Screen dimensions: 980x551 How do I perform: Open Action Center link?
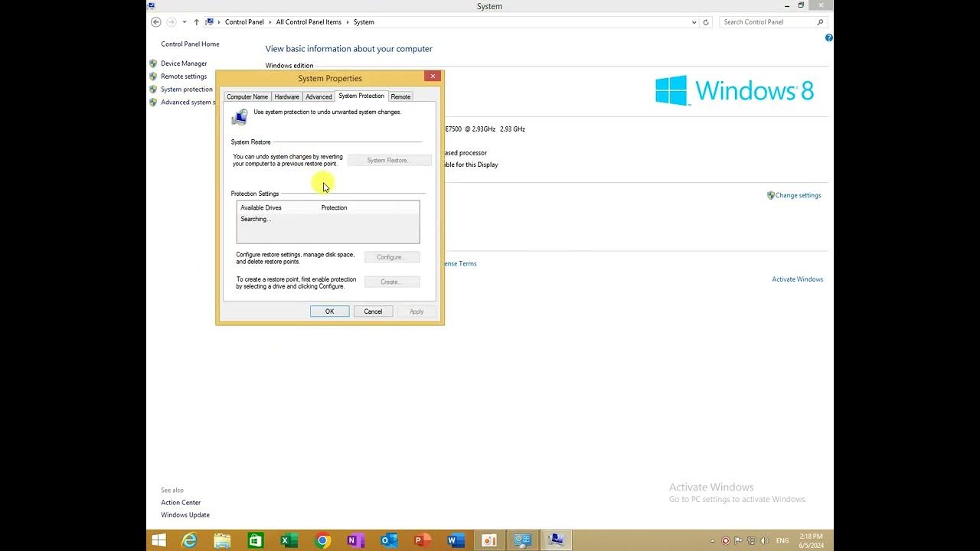tap(181, 503)
